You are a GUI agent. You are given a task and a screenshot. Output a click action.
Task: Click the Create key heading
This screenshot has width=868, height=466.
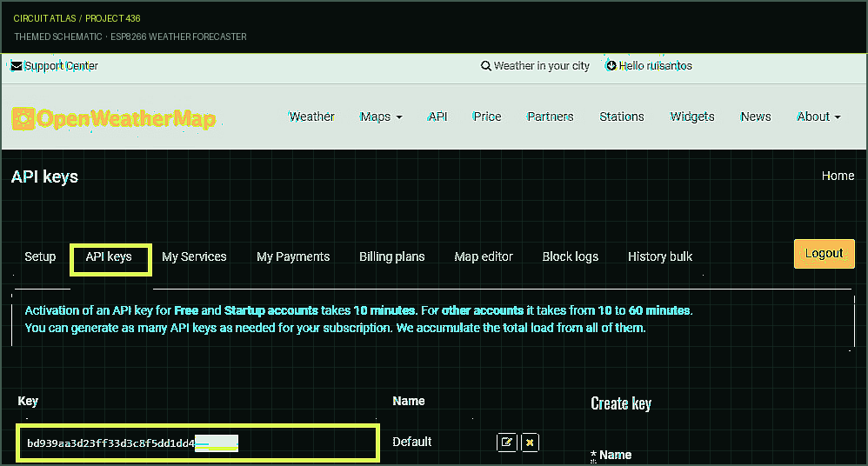621,403
